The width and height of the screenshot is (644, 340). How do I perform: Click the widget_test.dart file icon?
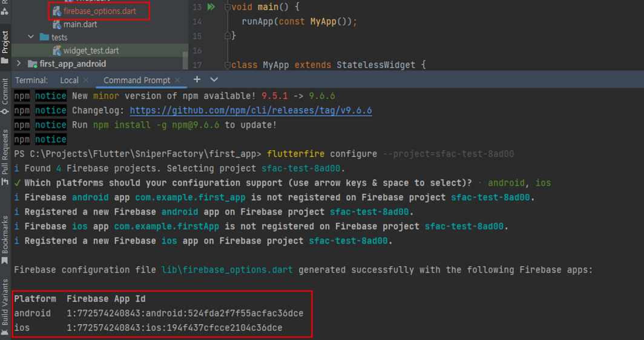pyautogui.click(x=57, y=50)
